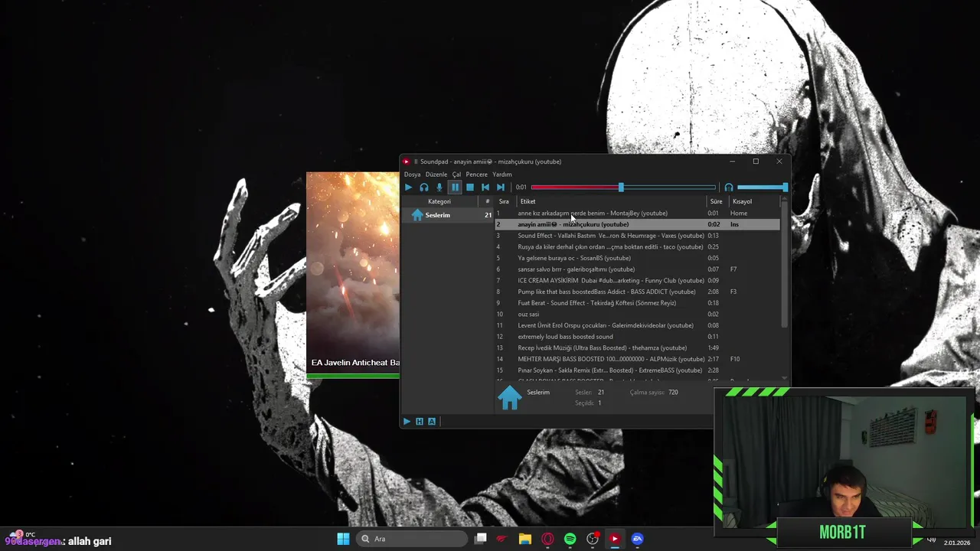
Task: Select 'Levent Ümit Erol' sound row
Action: [637, 325]
